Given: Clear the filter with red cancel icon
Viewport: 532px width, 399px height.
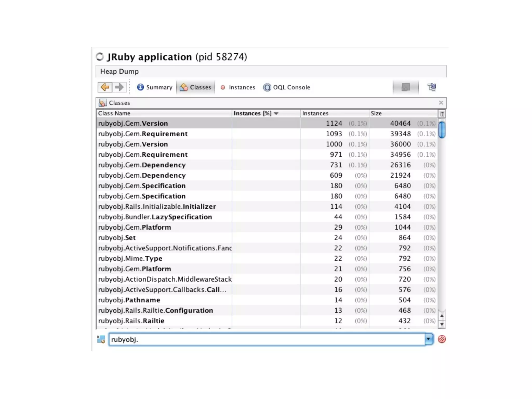Looking at the screenshot, I should pyautogui.click(x=442, y=339).
